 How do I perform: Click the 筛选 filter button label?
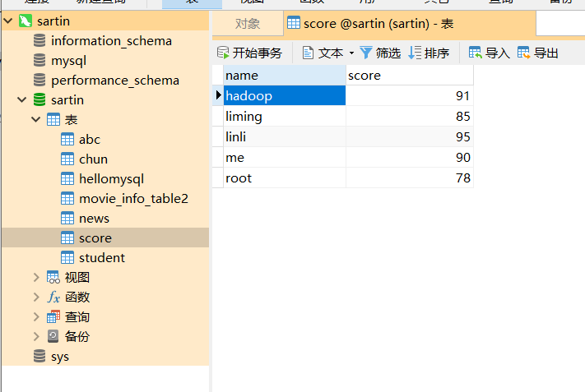pyautogui.click(x=388, y=53)
